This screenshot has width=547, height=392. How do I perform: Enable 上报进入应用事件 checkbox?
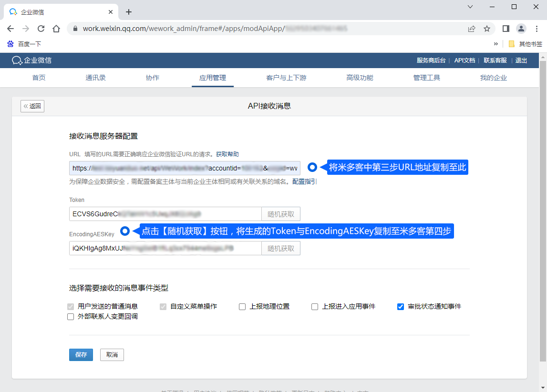click(x=315, y=307)
